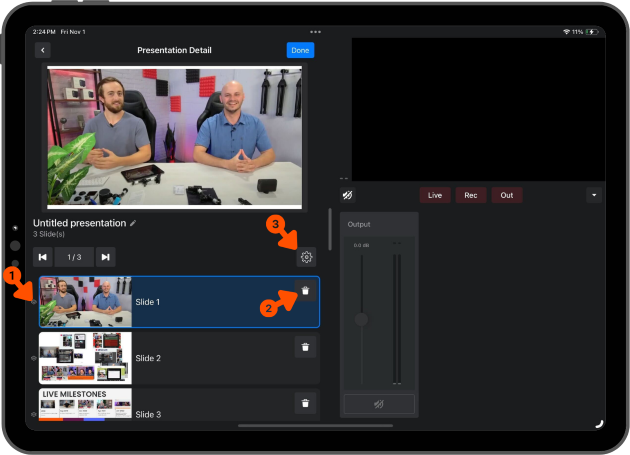Go back using the chevron button
Screen dimensions: 630x455
coord(43,50)
